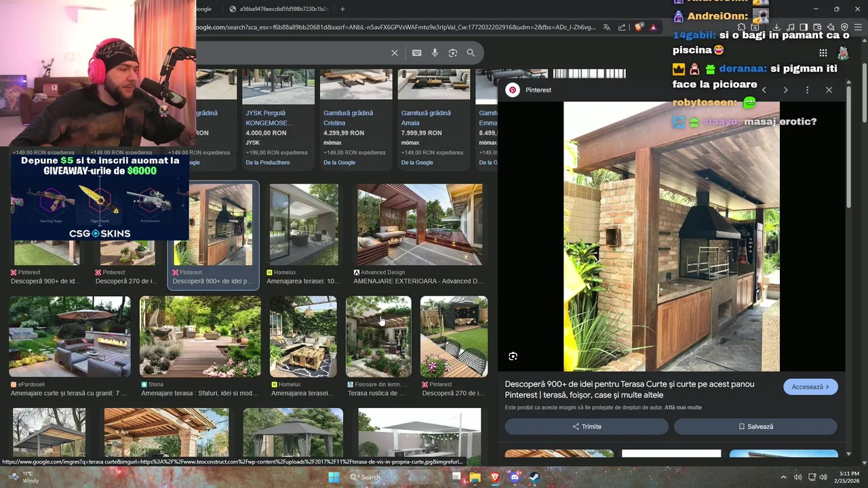Open the Terasa rustica Foisoare din lemn image

pos(378,336)
